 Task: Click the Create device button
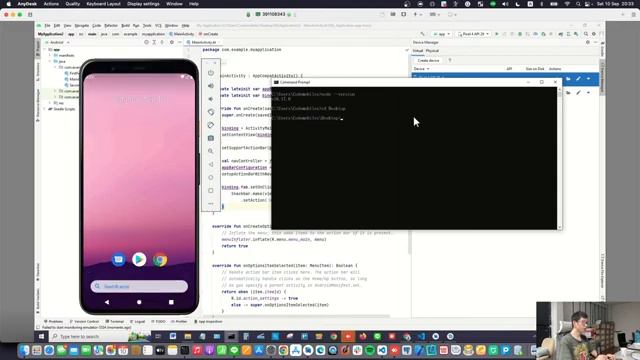tap(429, 60)
